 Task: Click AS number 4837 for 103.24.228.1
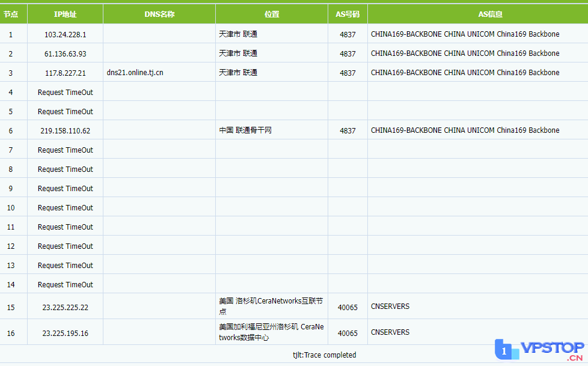[348, 34]
